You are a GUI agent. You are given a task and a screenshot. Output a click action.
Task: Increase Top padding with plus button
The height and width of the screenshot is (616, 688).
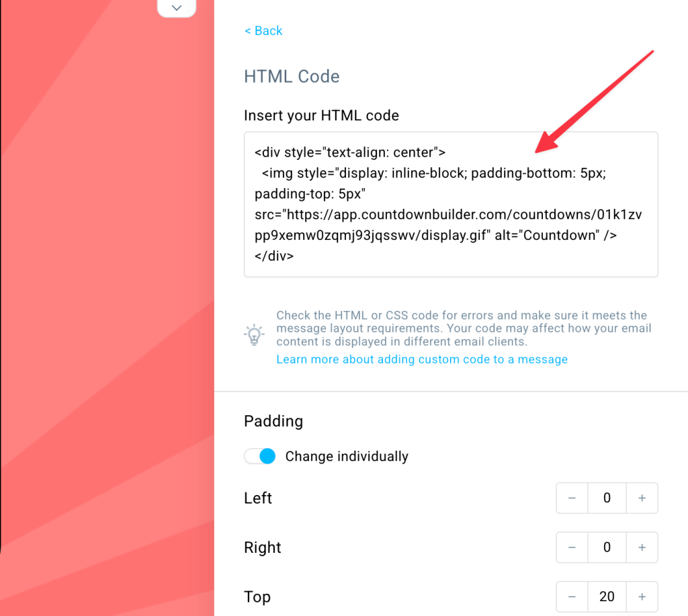tap(642, 597)
